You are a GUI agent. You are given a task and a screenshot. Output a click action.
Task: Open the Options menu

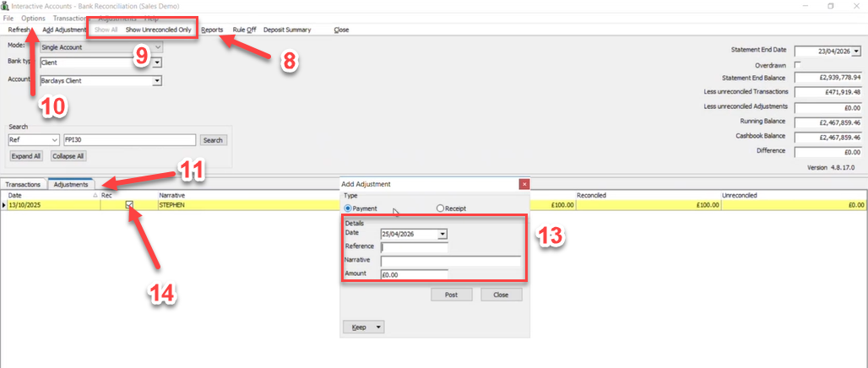33,19
